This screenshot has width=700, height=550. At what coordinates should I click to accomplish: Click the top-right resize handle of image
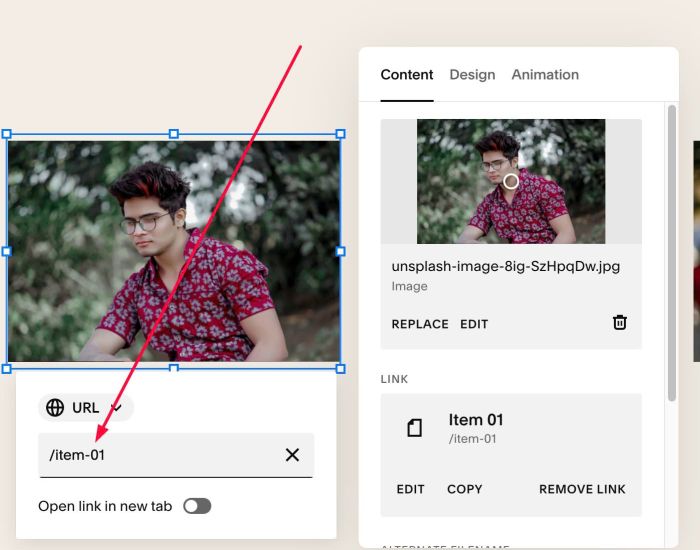click(340, 133)
